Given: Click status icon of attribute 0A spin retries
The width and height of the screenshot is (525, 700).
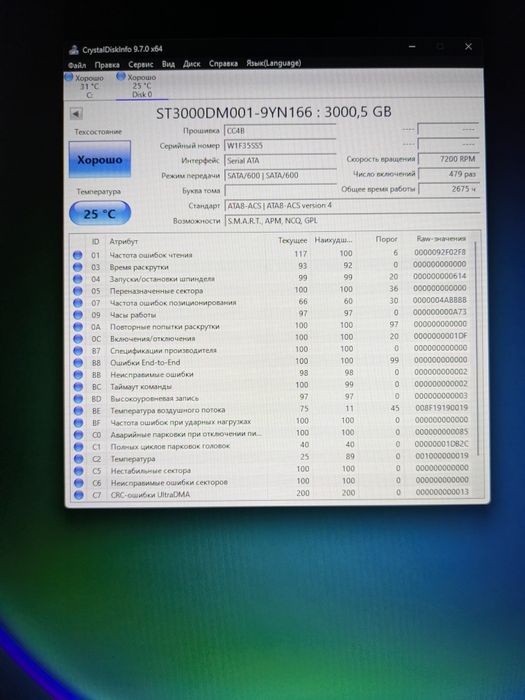Looking at the screenshot, I should click(x=78, y=327).
